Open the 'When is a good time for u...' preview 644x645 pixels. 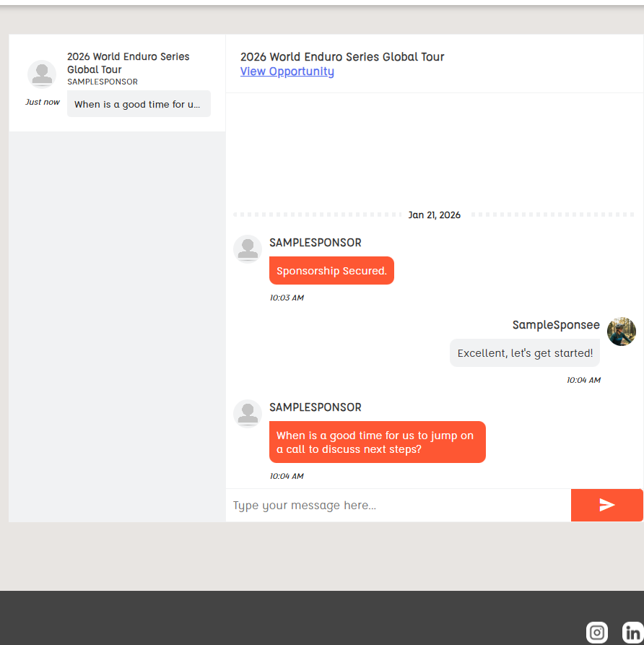click(x=138, y=104)
